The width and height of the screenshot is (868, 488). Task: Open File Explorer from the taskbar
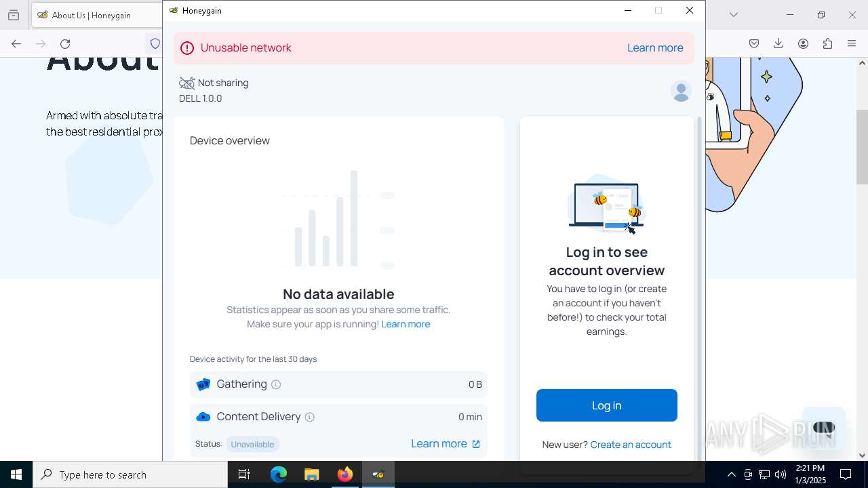tap(312, 474)
